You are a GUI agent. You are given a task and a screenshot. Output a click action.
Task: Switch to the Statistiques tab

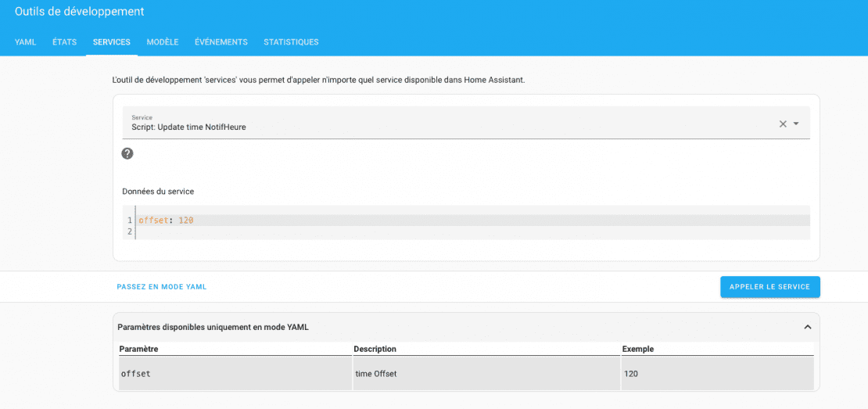click(291, 42)
